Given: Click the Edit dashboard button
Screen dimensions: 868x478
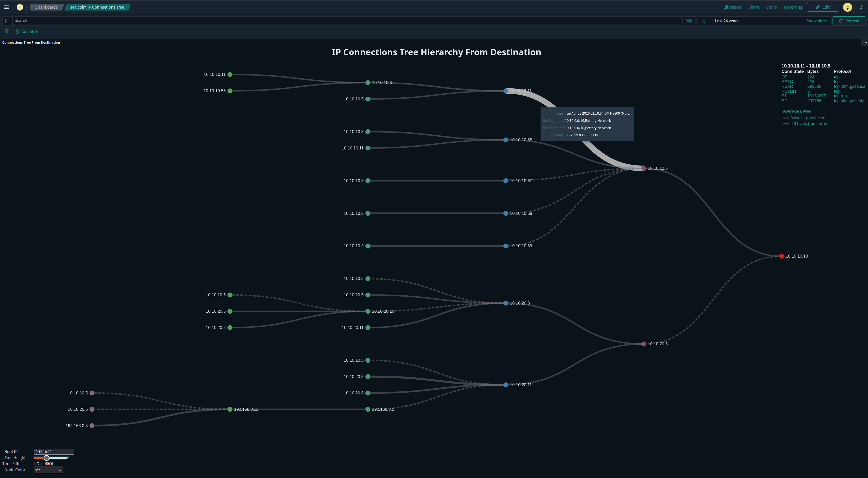Looking at the screenshot, I should click(x=822, y=7).
